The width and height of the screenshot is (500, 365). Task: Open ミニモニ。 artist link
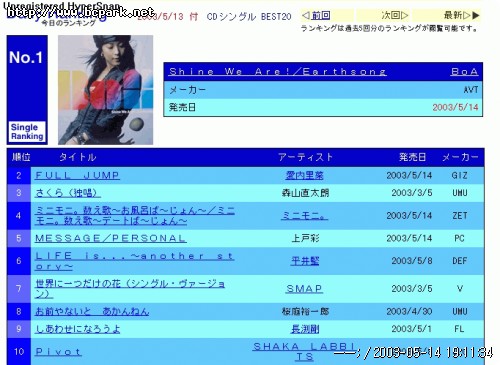pos(304,216)
